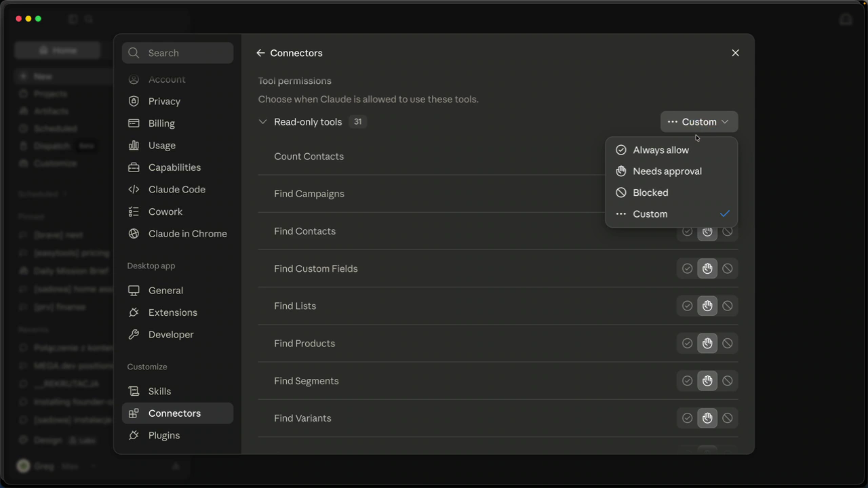Set Find Contacts to always allow
868x488 pixels.
click(687, 232)
